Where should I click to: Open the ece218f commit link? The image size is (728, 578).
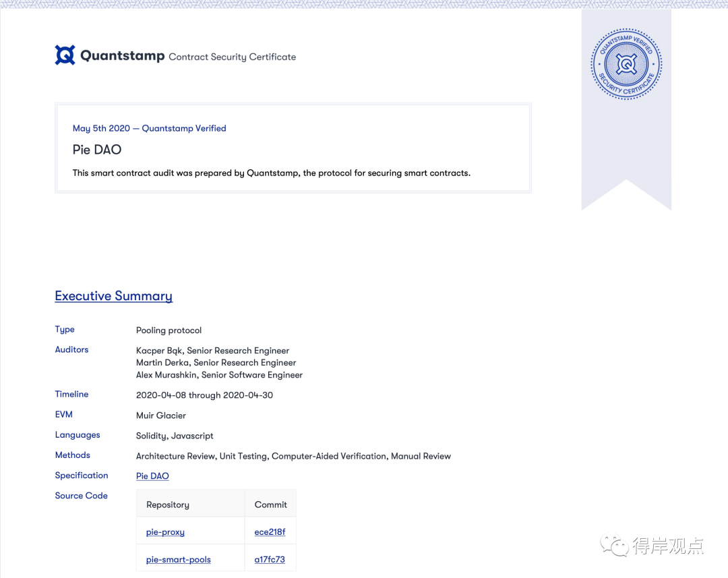[270, 532]
